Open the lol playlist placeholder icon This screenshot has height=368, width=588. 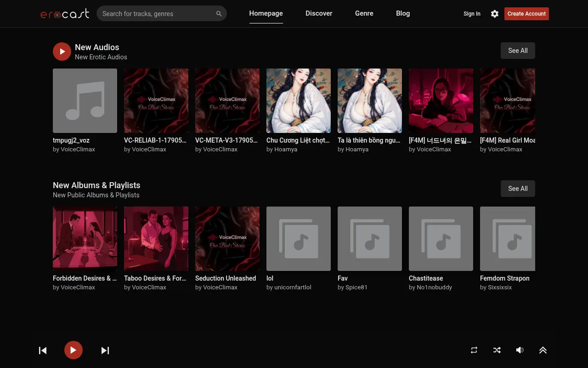pyautogui.click(x=299, y=239)
